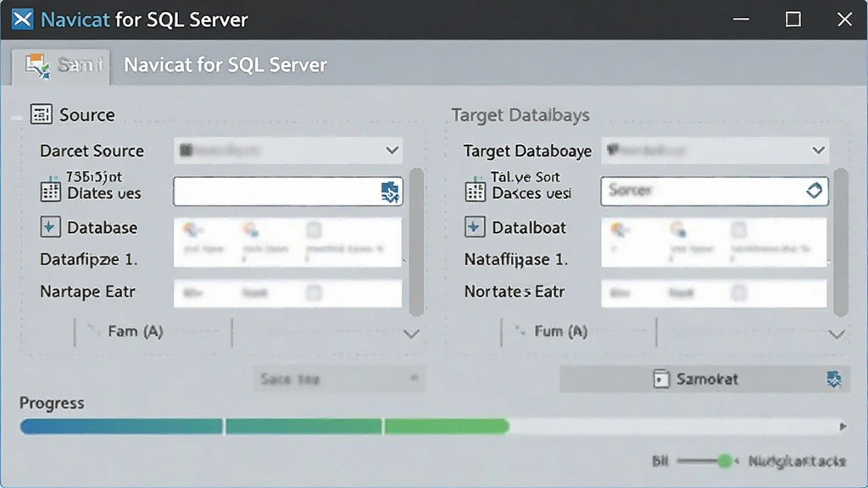Click the Nataffipase 1. label

516,259
